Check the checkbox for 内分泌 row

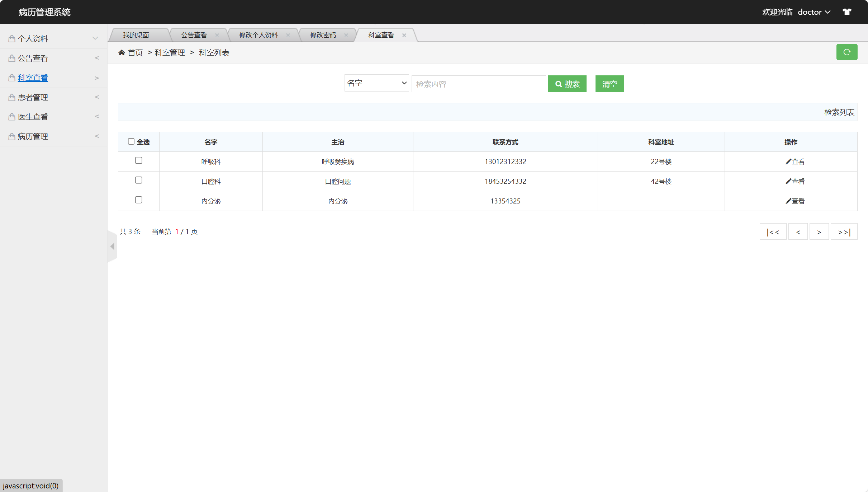pyautogui.click(x=139, y=200)
